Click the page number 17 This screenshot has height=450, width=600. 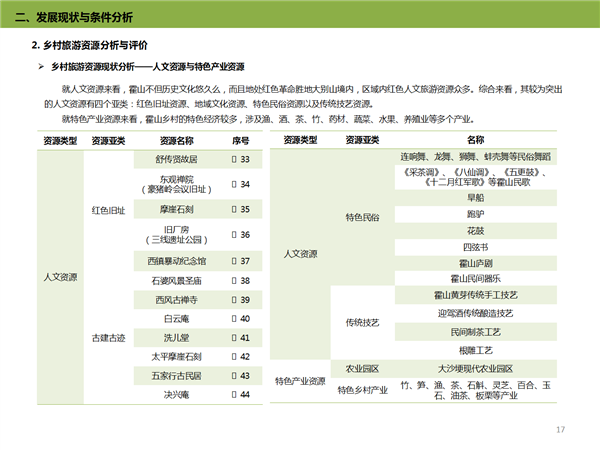coord(561,429)
